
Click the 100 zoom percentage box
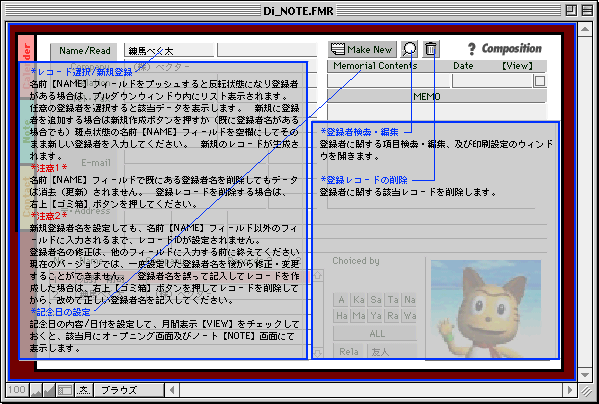point(16,390)
